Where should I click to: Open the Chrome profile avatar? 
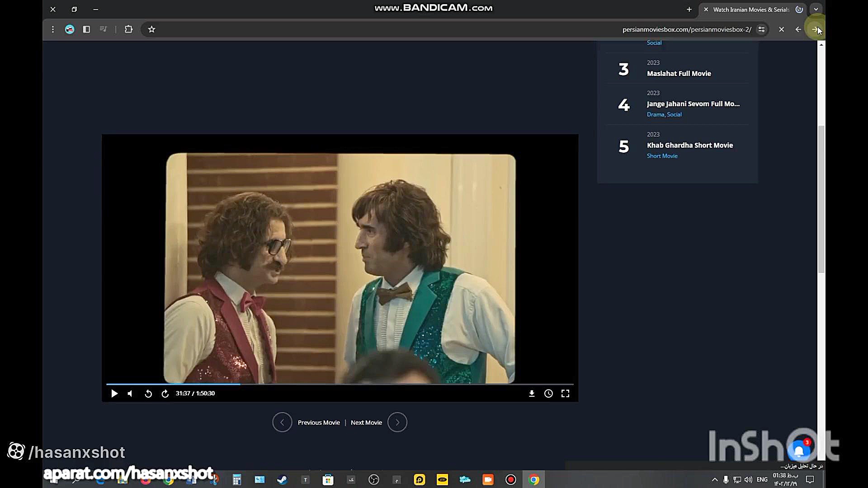point(70,29)
